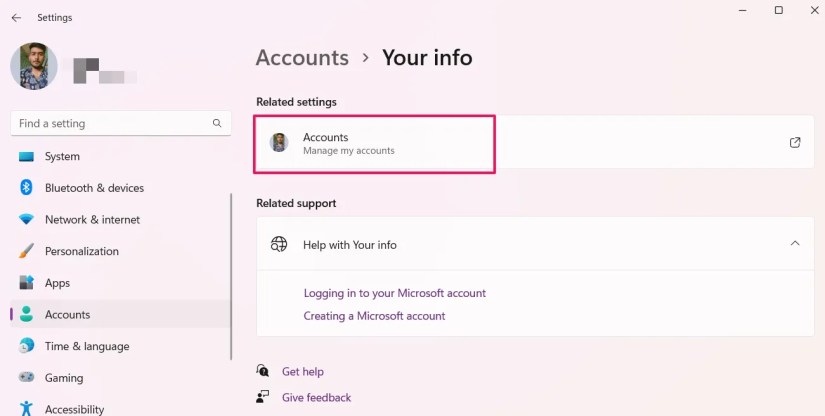Collapse the Help with Your info section
Image resolution: width=825 pixels, height=416 pixels.
click(795, 243)
